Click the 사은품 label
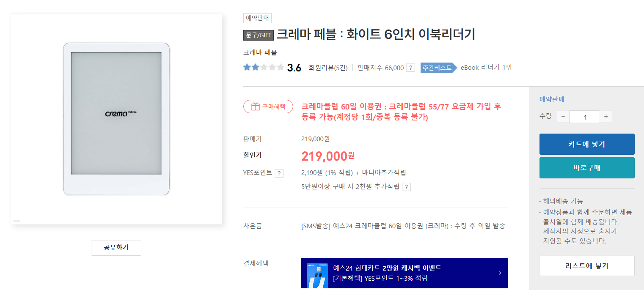Screen dimensions: 644x290 coord(253,226)
